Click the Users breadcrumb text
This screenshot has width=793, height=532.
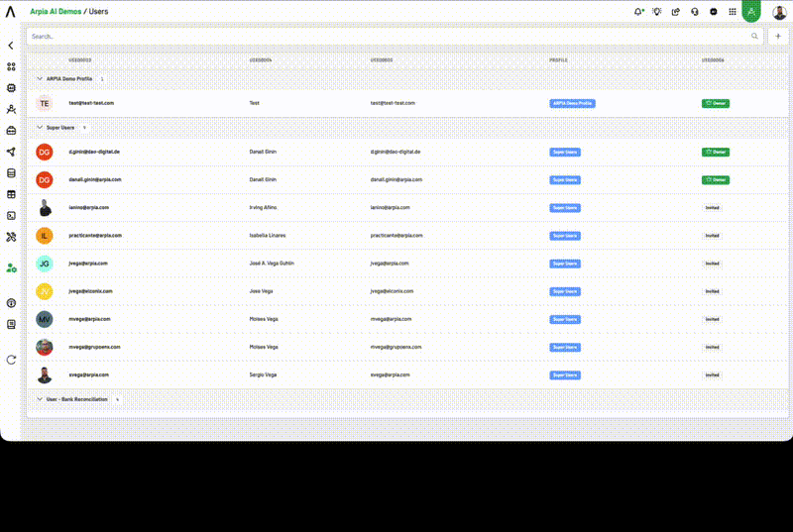tap(98, 12)
